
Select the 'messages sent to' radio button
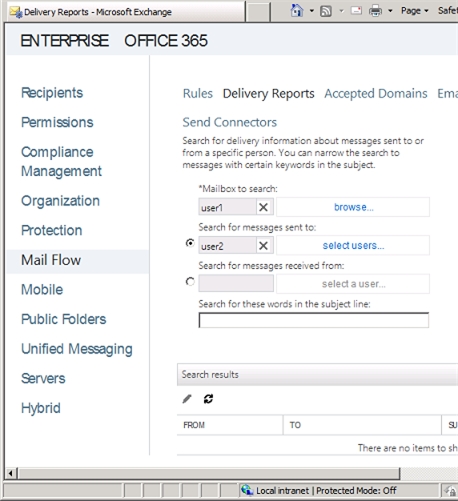tap(190, 243)
